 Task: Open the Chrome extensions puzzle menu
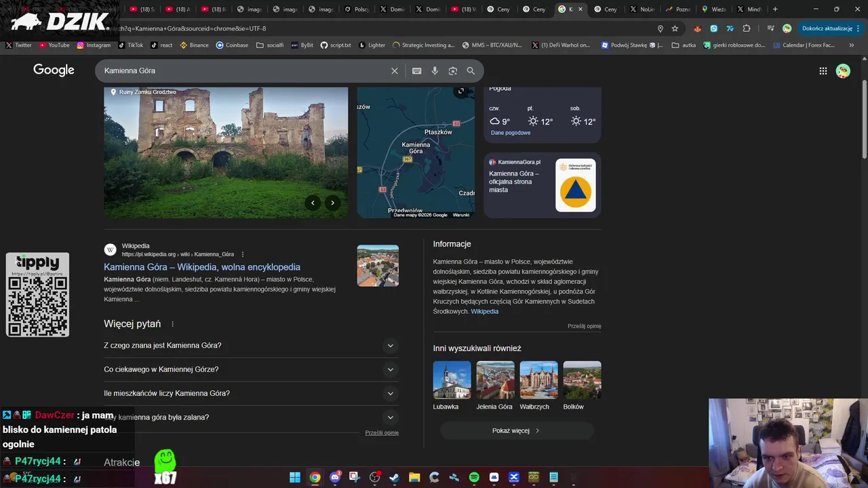click(747, 28)
